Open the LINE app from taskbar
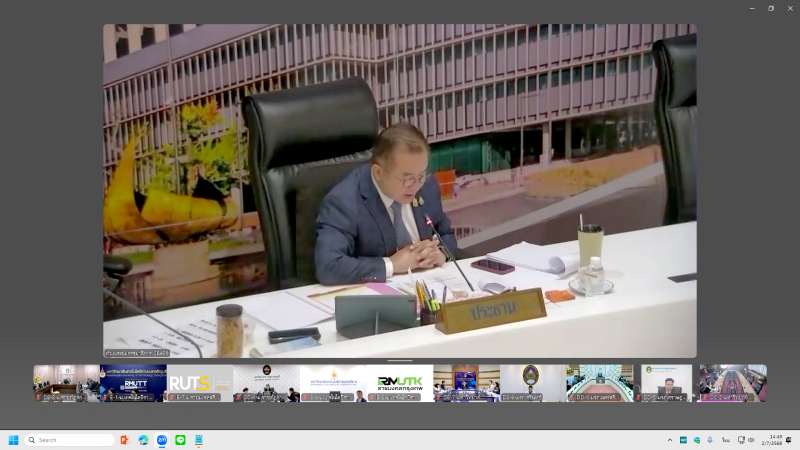The width and height of the screenshot is (800, 450). [x=181, y=440]
